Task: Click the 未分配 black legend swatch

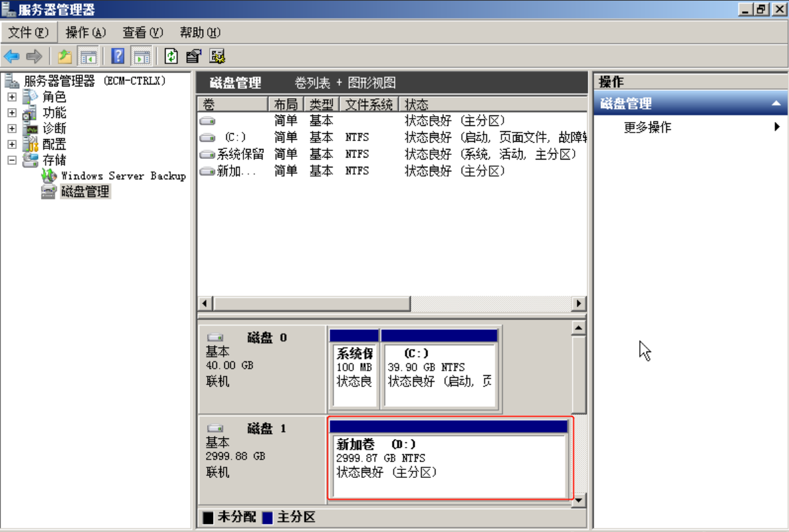Action: pyautogui.click(x=208, y=517)
